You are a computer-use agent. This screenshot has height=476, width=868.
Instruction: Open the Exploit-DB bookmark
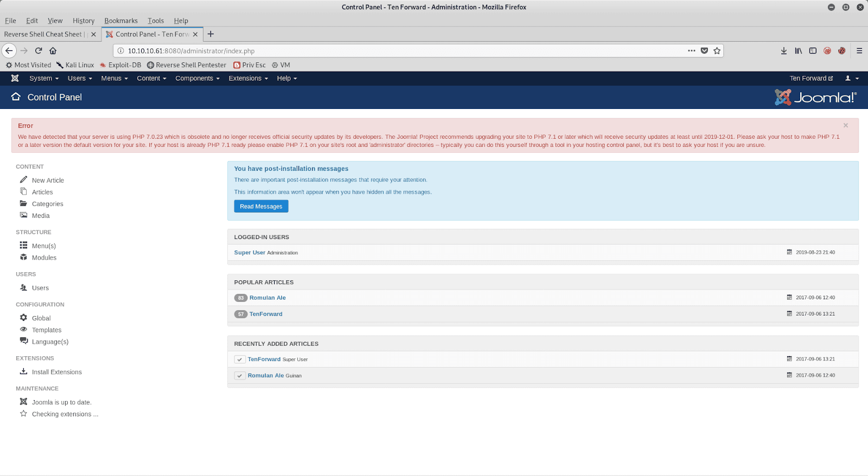tap(120, 65)
